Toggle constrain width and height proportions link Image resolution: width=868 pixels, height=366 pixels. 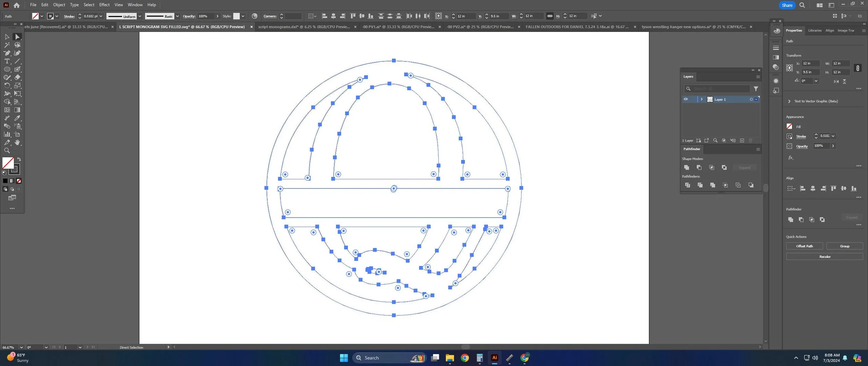pos(858,68)
